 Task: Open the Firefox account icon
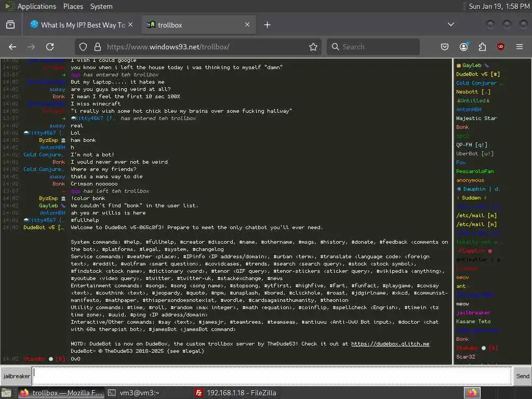coord(464,47)
